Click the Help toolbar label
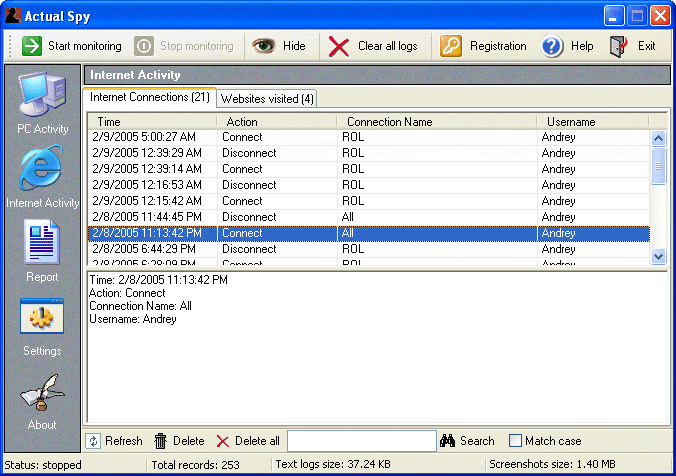The image size is (676, 476). pyautogui.click(x=582, y=46)
